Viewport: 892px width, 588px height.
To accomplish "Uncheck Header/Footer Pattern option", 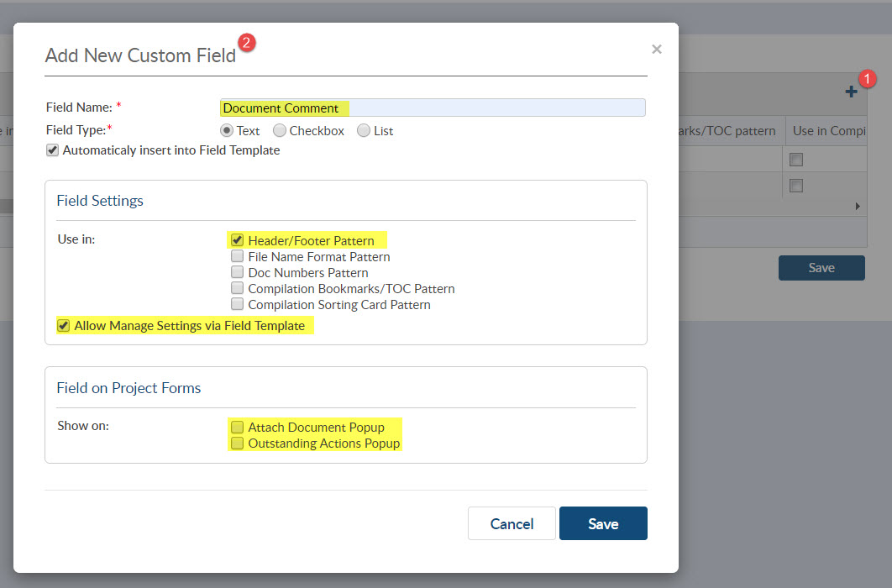I will (x=238, y=240).
